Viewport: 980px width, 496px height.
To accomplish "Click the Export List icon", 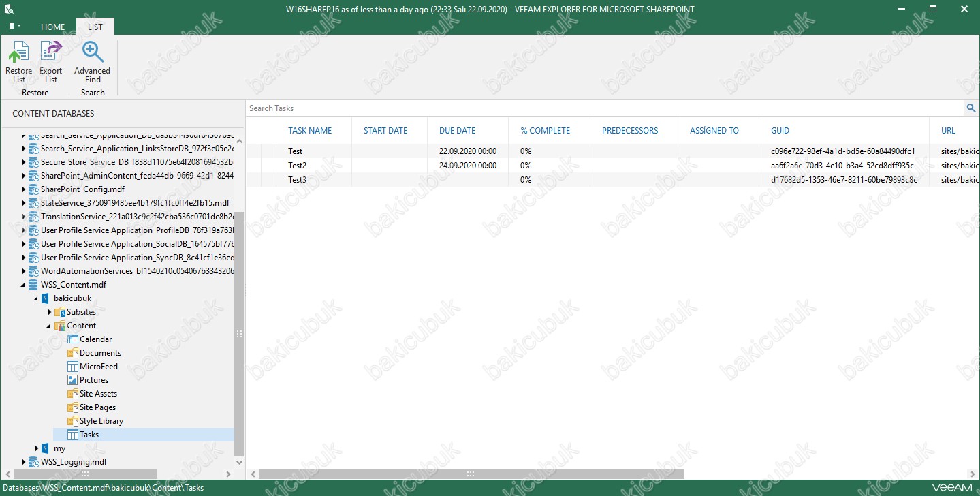I will [51, 52].
